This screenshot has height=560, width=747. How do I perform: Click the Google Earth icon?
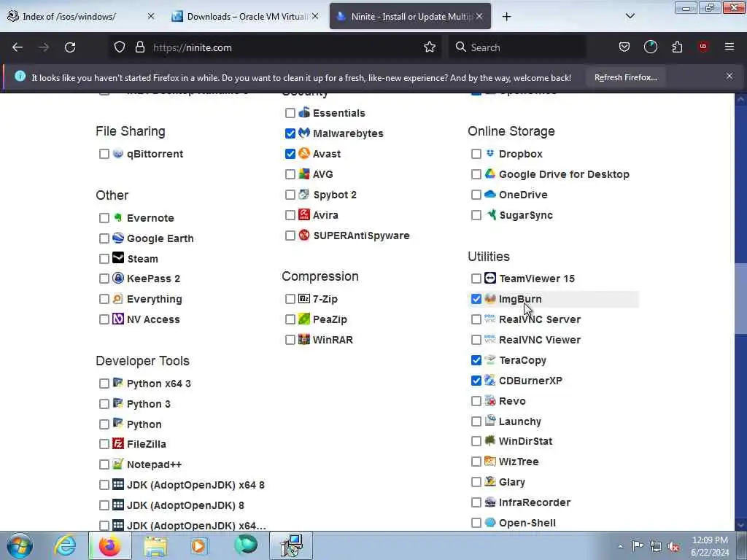tap(118, 238)
